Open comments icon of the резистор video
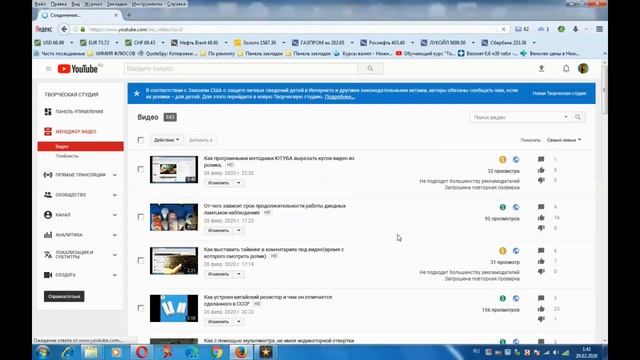Image resolution: width=640 pixels, height=360 pixels. tap(541, 298)
